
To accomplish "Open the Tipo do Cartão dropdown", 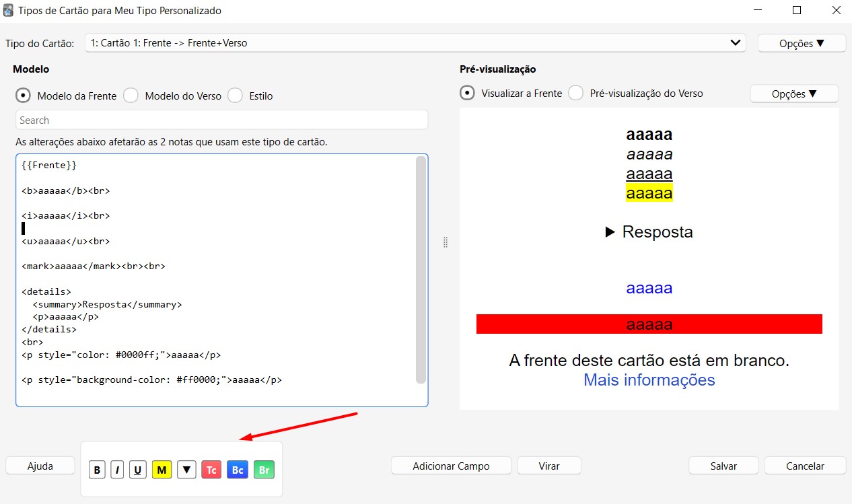I will coord(415,43).
